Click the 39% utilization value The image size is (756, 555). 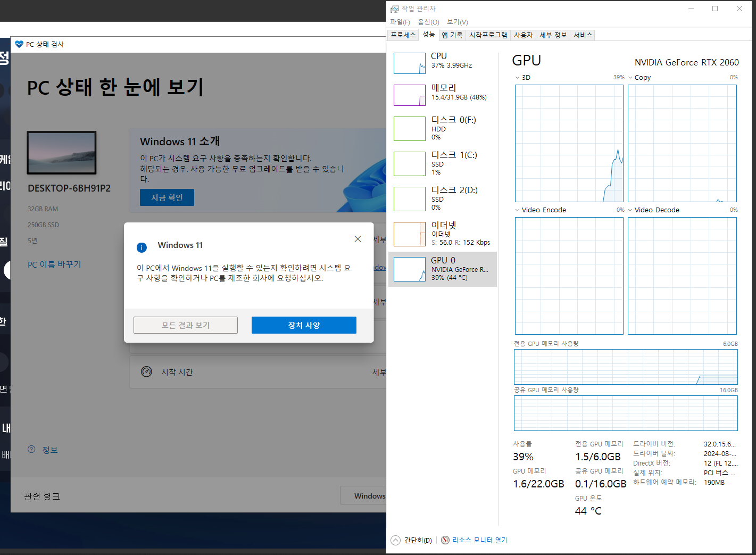(523, 457)
